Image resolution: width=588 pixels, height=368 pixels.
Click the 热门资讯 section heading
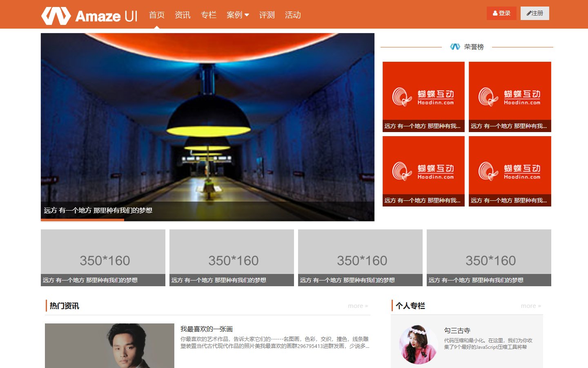[x=64, y=306]
